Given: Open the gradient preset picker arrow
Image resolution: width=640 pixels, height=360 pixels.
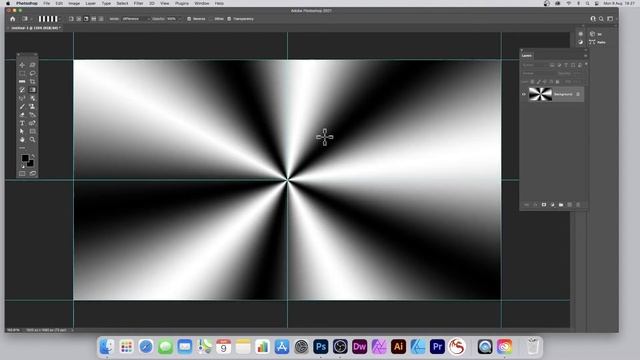Looking at the screenshot, I should pos(60,19).
